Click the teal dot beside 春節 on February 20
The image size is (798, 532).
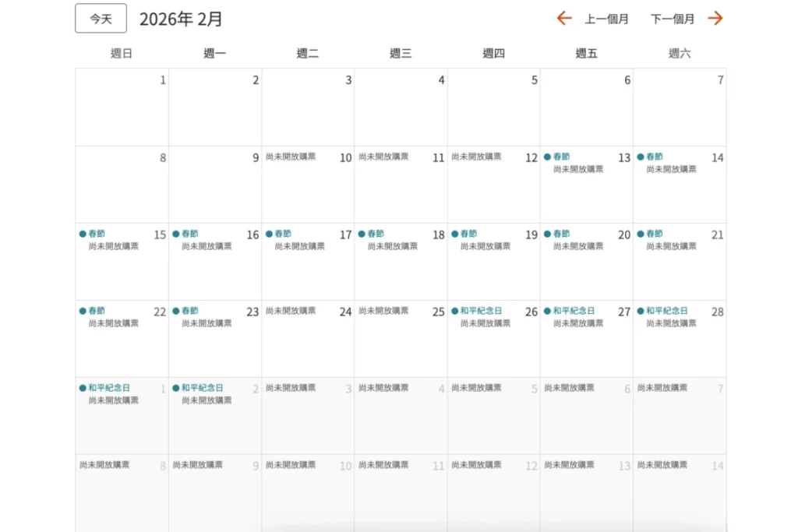tap(548, 233)
